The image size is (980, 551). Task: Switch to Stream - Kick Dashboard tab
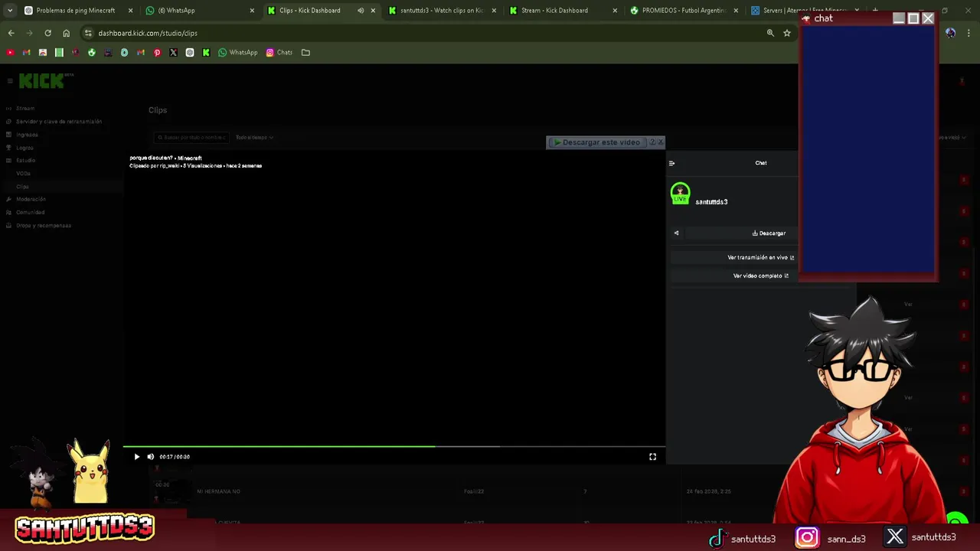[563, 11]
